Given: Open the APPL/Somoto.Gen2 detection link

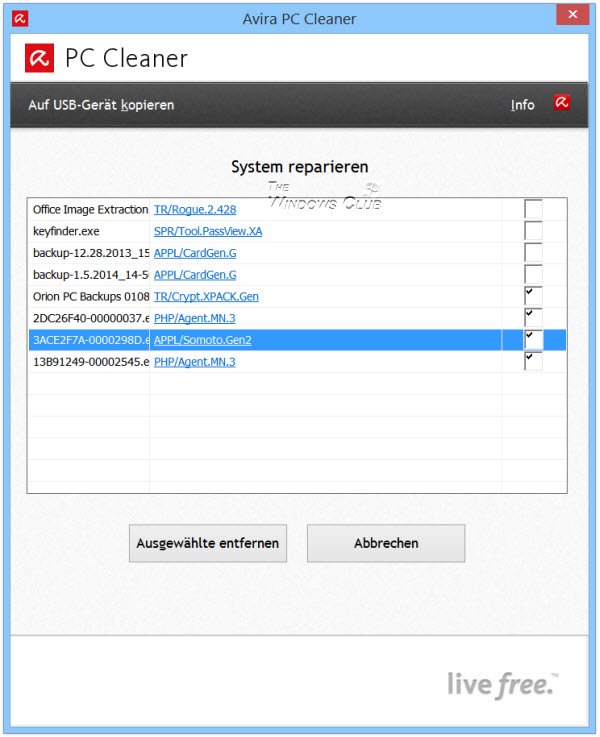Looking at the screenshot, I should click(203, 340).
